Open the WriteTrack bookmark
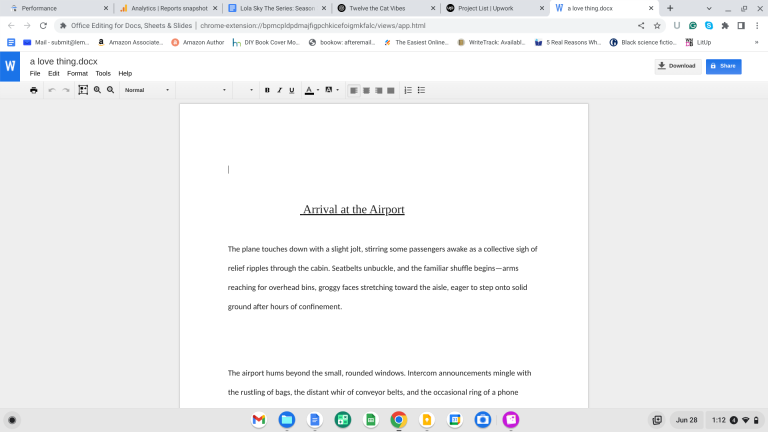768x432 pixels. coord(491,43)
